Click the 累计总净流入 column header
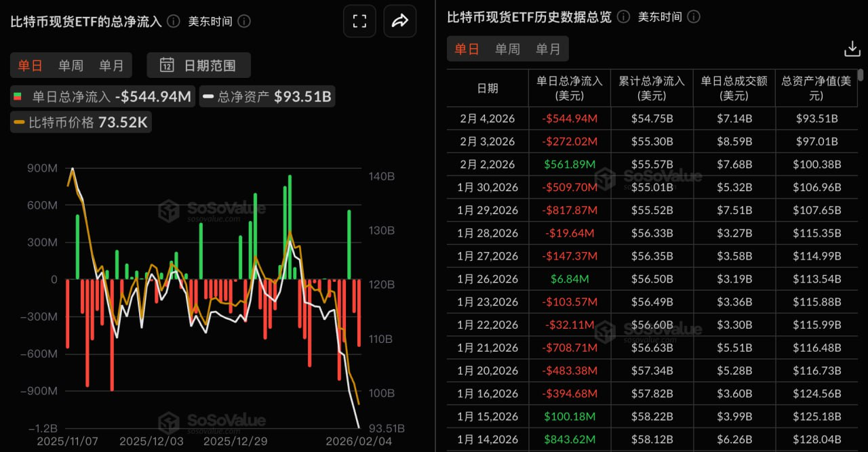 (x=652, y=88)
